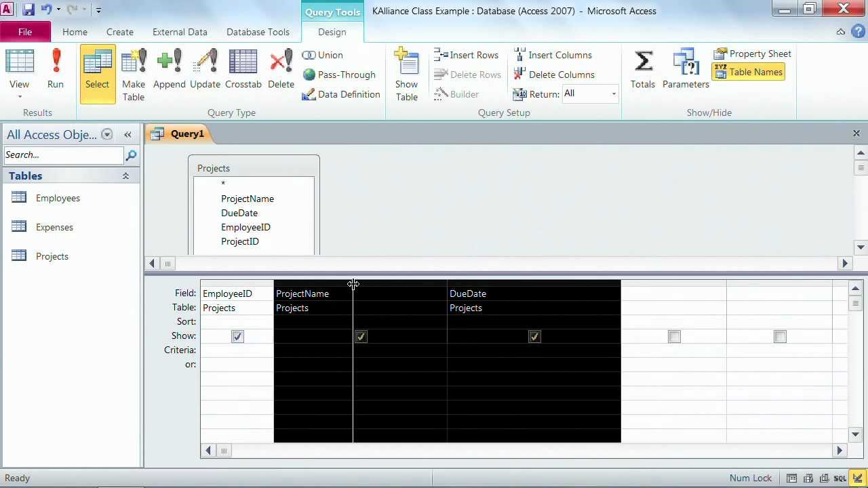This screenshot has height=488, width=868.
Task: Switch to SQL view in status bar
Action: pos(841,478)
